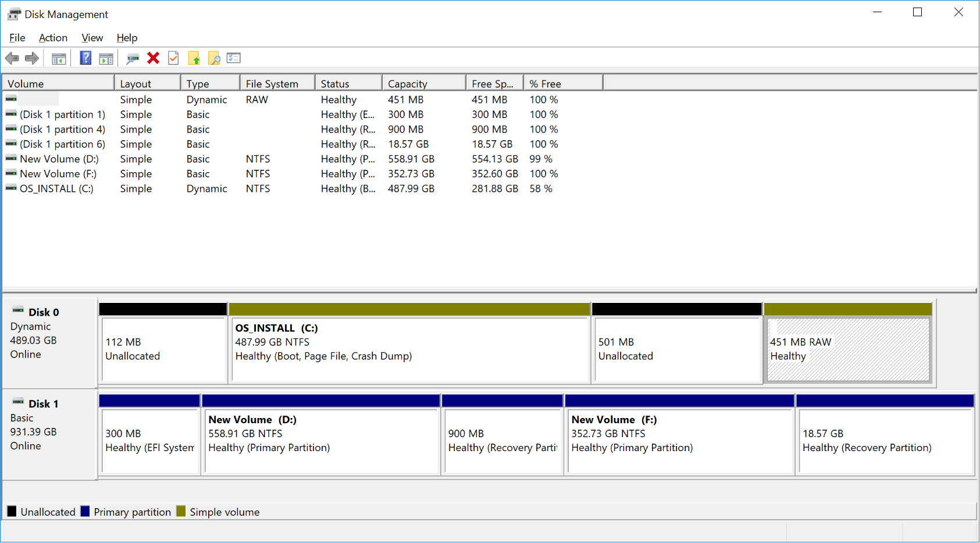980x543 pixels.
Task: Click the folder with green arrow icon
Action: click(x=194, y=58)
